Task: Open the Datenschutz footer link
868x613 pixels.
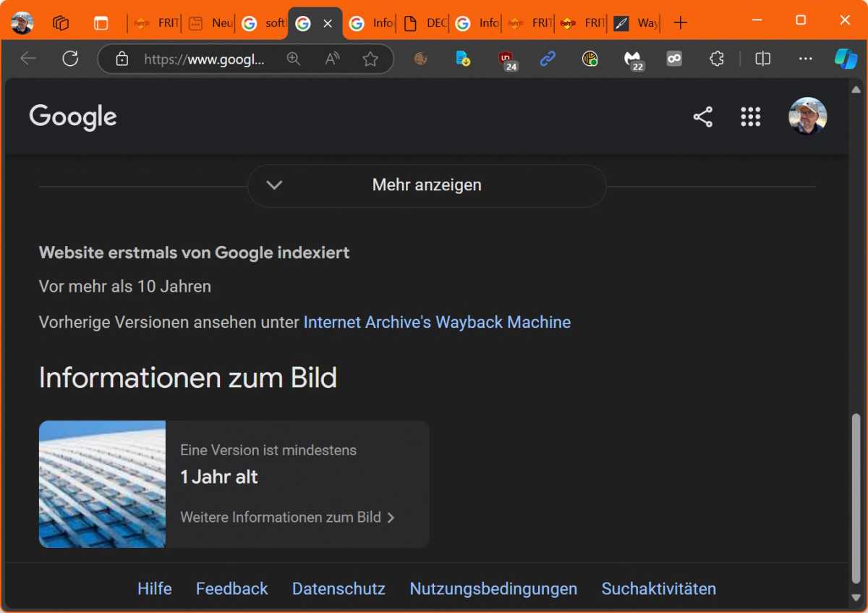Action: (x=339, y=589)
